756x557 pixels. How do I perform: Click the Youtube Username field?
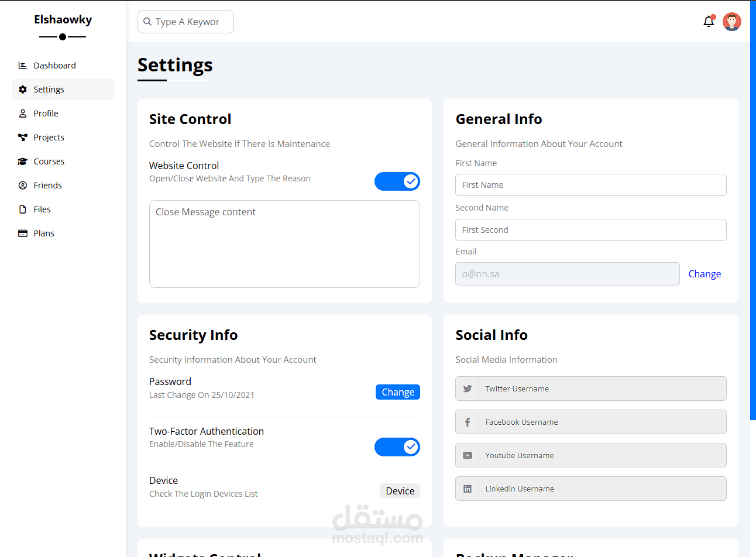point(603,455)
